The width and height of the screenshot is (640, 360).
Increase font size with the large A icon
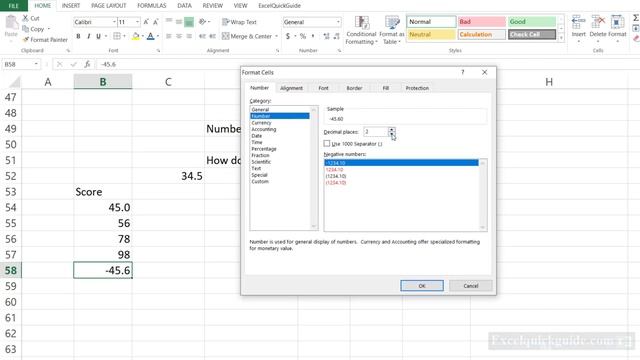click(146, 22)
